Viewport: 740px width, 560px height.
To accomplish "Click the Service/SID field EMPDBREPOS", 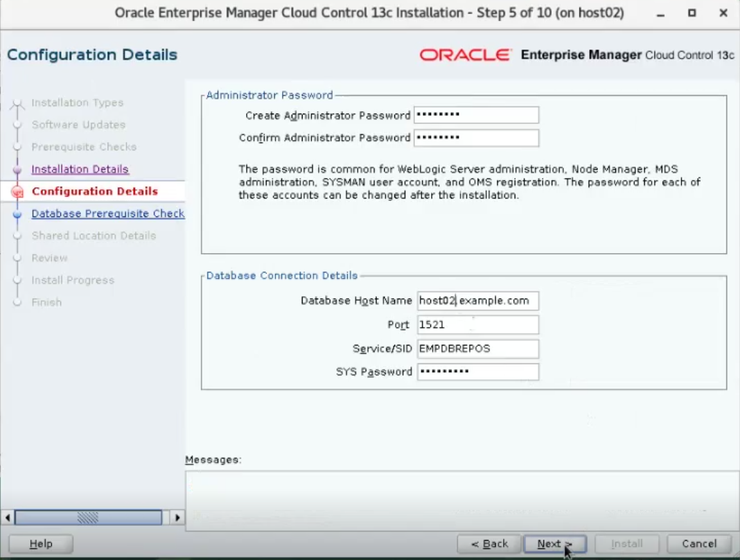I will (478, 349).
